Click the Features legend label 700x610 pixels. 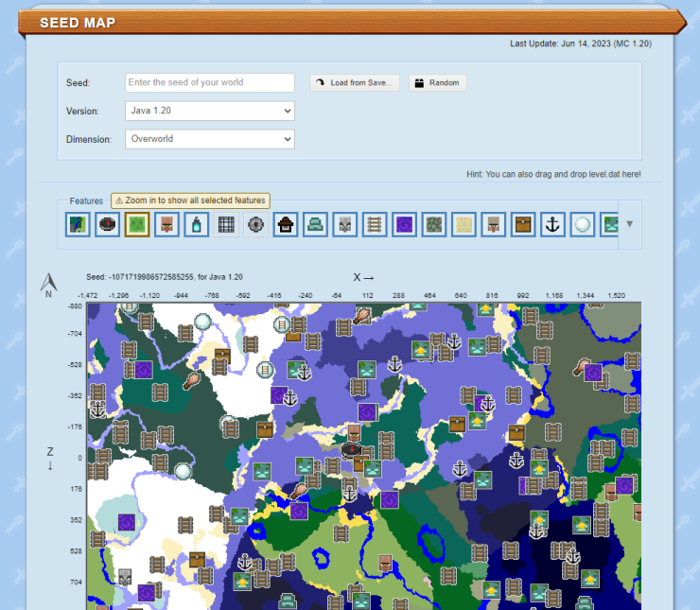coord(86,201)
